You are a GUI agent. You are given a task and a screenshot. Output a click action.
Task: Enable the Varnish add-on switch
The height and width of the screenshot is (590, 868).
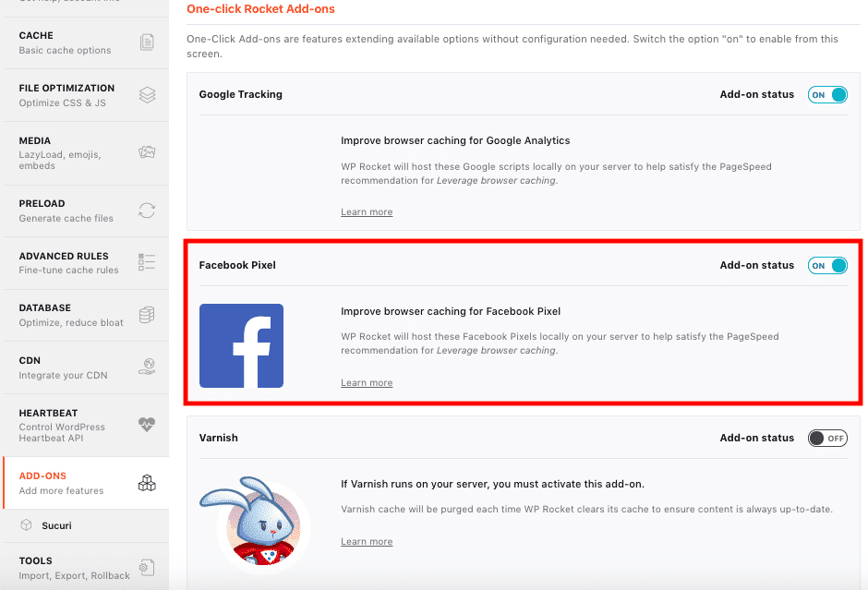(x=827, y=438)
